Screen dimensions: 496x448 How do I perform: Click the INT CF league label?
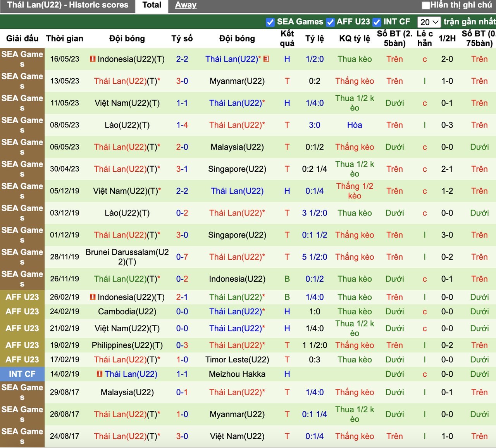click(x=22, y=374)
